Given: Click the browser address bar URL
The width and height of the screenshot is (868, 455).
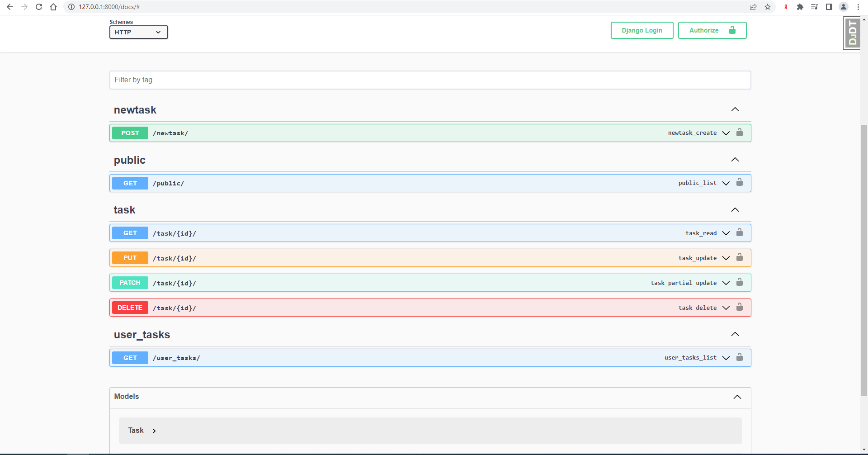Looking at the screenshot, I should [x=109, y=7].
